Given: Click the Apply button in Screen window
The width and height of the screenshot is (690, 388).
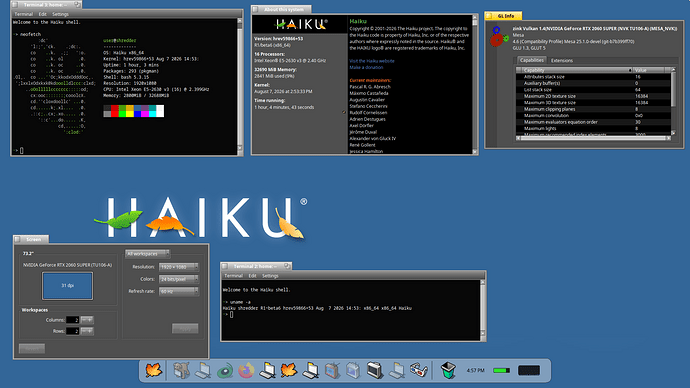Looking at the screenshot, I should [x=185, y=329].
